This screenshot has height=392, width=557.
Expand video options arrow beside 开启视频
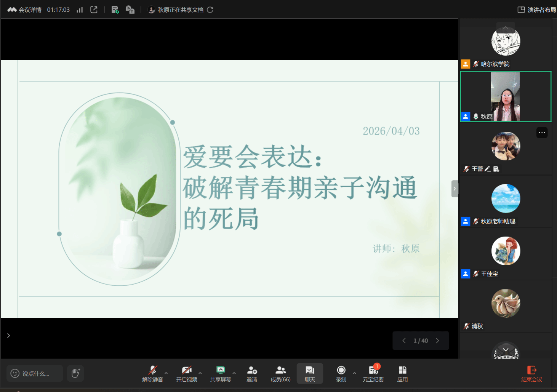coord(200,373)
